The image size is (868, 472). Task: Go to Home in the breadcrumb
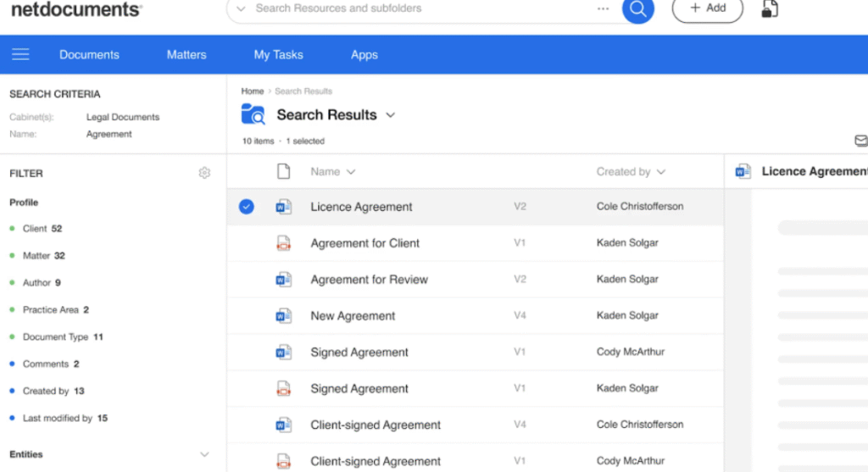tap(252, 91)
